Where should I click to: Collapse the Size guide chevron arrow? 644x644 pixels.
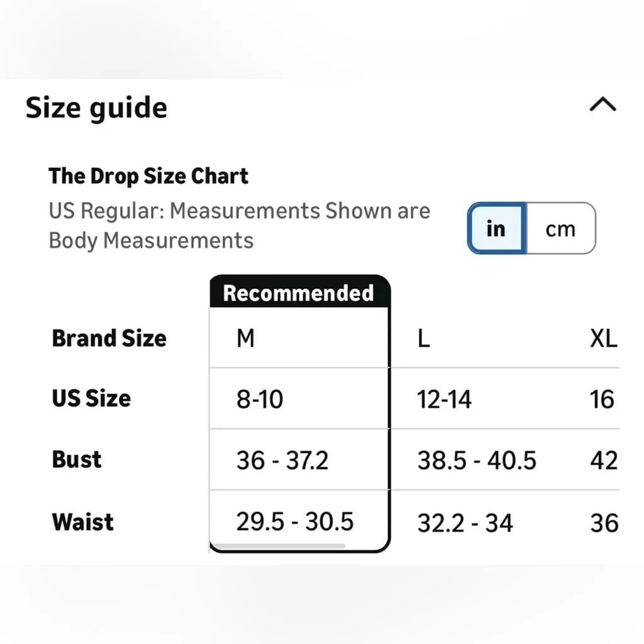click(602, 105)
